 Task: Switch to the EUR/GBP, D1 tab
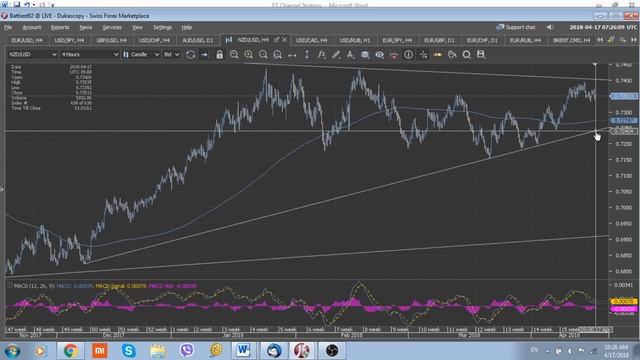(439, 40)
